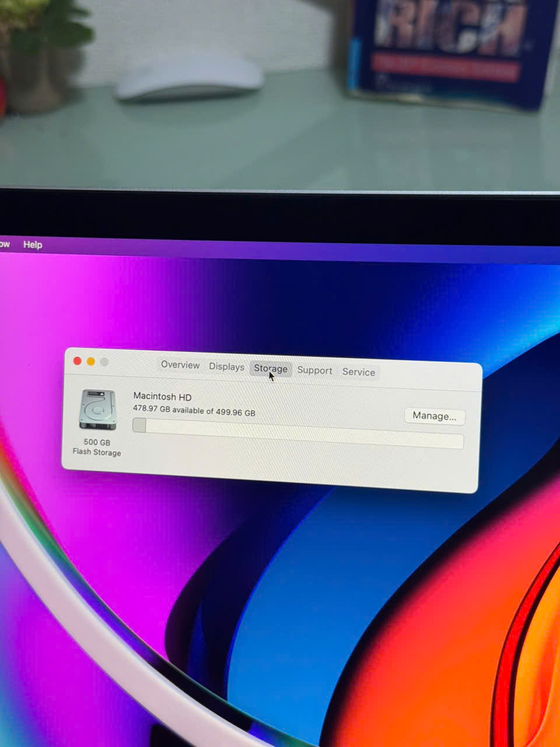Click the Manage... button

click(435, 416)
